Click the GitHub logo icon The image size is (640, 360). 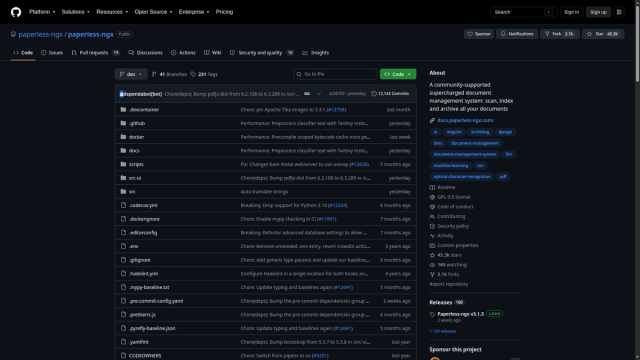coord(16,12)
